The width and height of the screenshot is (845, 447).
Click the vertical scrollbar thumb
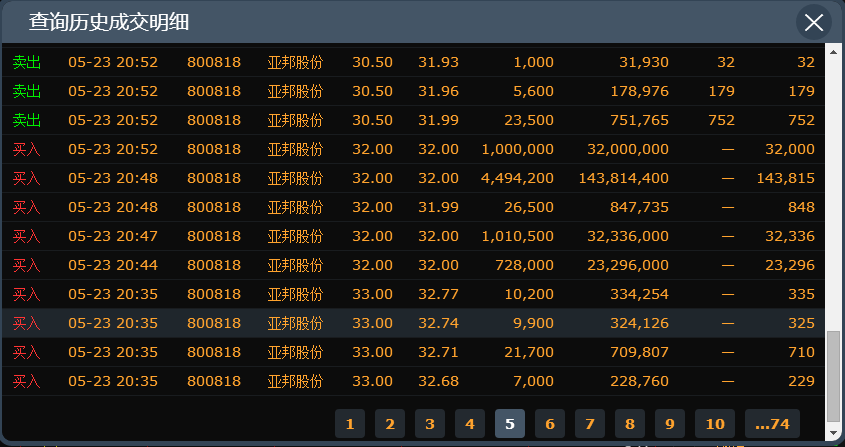pyautogui.click(x=833, y=376)
